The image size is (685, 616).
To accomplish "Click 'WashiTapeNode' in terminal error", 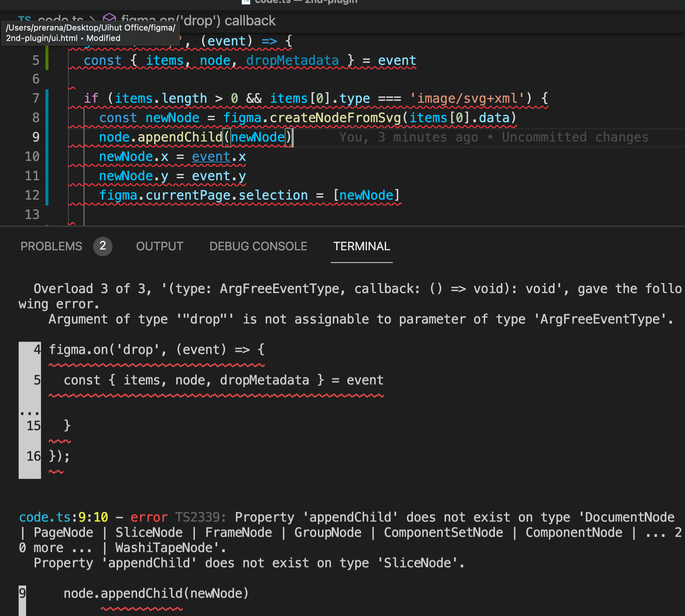I will (164, 547).
